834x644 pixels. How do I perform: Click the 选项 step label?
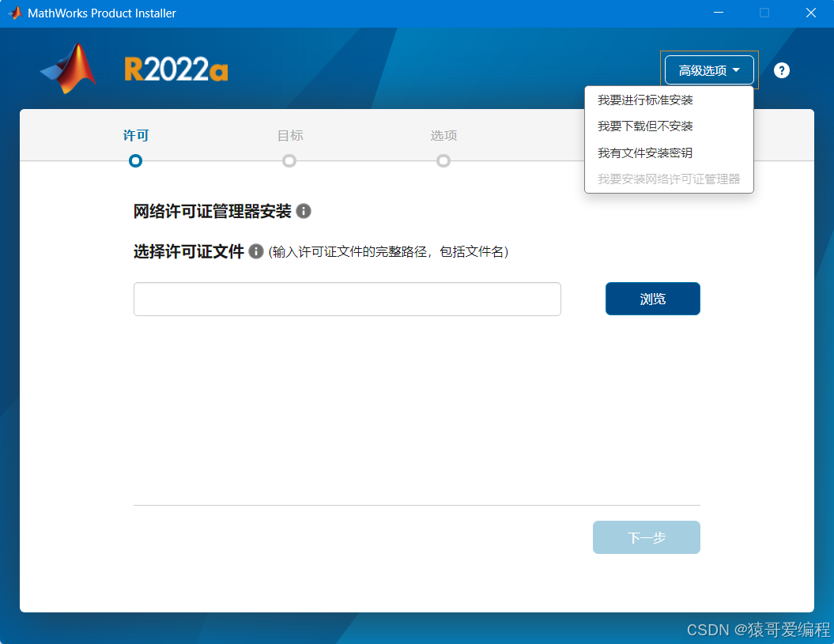[443, 136]
